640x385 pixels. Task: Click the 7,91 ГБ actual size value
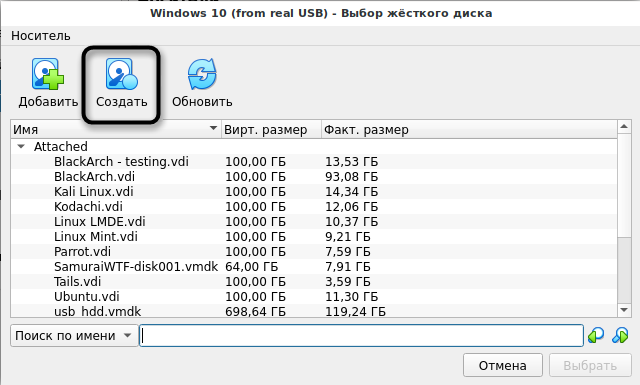[x=348, y=267]
